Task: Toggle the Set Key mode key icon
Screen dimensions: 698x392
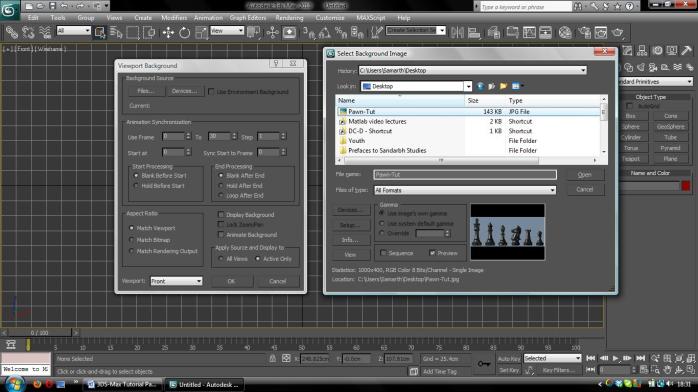Action: tap(484, 364)
